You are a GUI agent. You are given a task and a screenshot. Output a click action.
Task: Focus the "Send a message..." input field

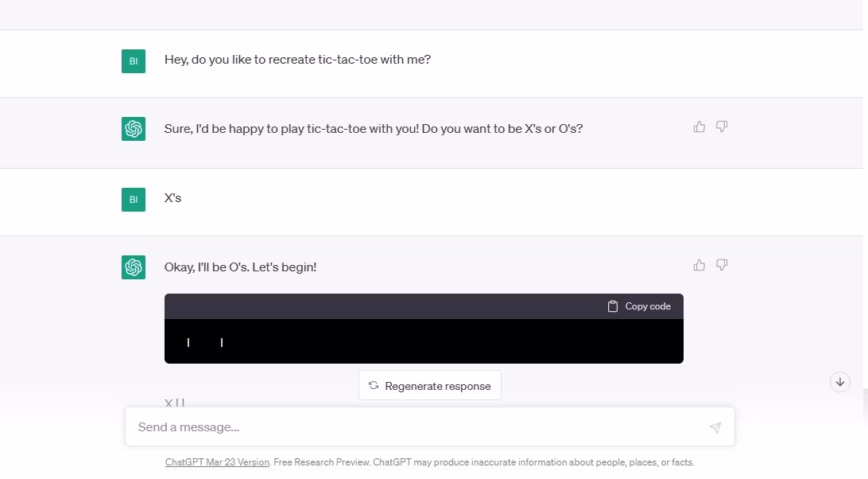pos(429,427)
